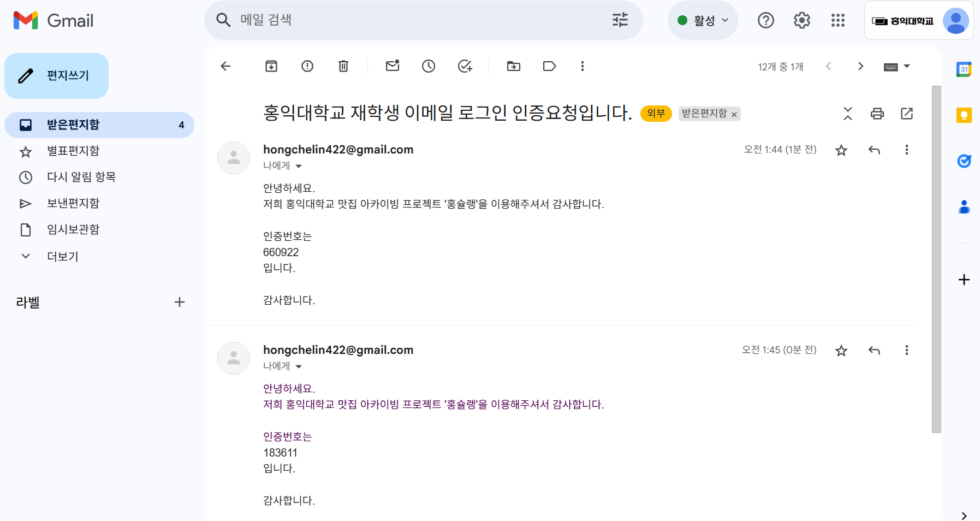
Task: Open Contacts side panel
Action: click(964, 207)
